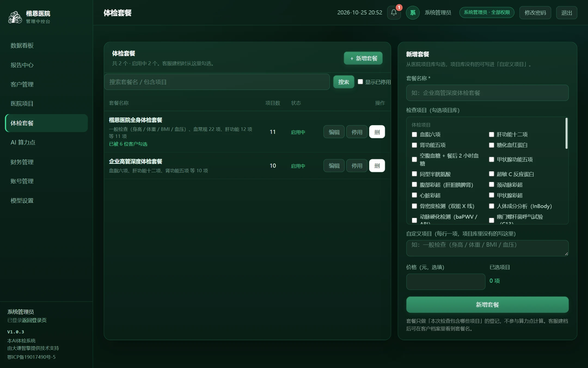Submit the form with the wide 新增套餐 button
The image size is (588, 368).
click(x=487, y=304)
